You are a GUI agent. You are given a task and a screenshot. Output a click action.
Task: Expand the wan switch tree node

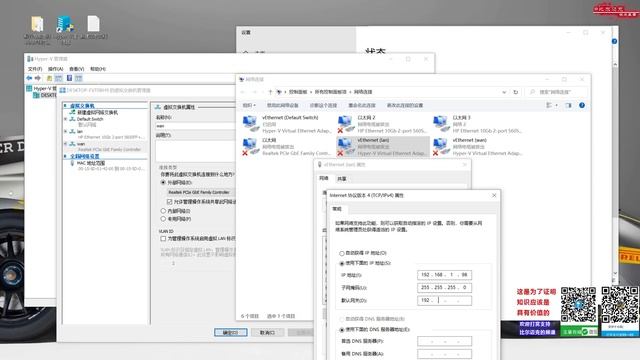tap(66, 144)
